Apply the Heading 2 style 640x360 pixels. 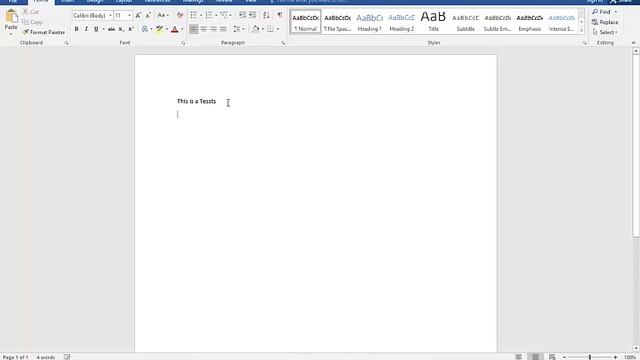(402, 22)
